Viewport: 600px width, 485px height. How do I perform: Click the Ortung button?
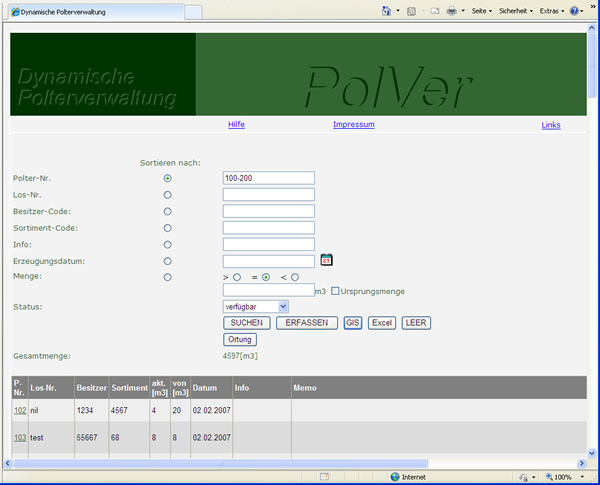[240, 339]
